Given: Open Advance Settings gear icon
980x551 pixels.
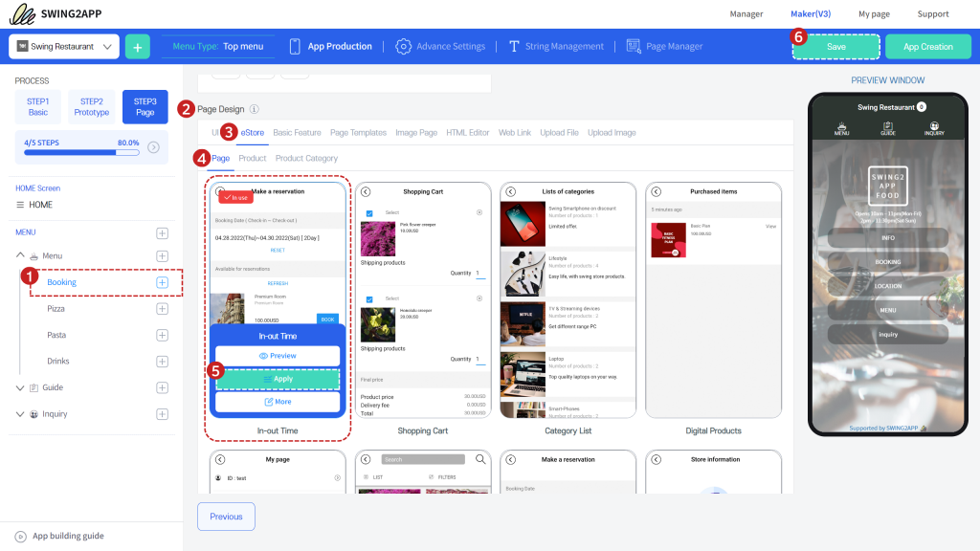Looking at the screenshot, I should click(x=403, y=46).
